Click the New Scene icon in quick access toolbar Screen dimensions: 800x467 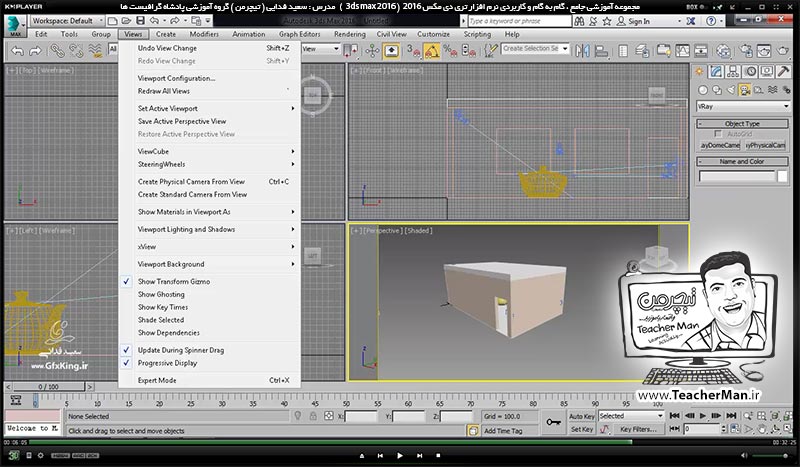(113, 21)
